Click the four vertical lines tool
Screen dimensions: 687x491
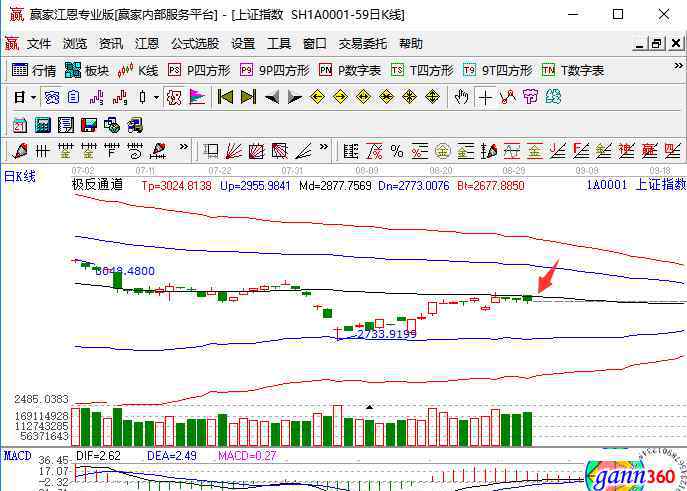pyautogui.click(x=42, y=152)
